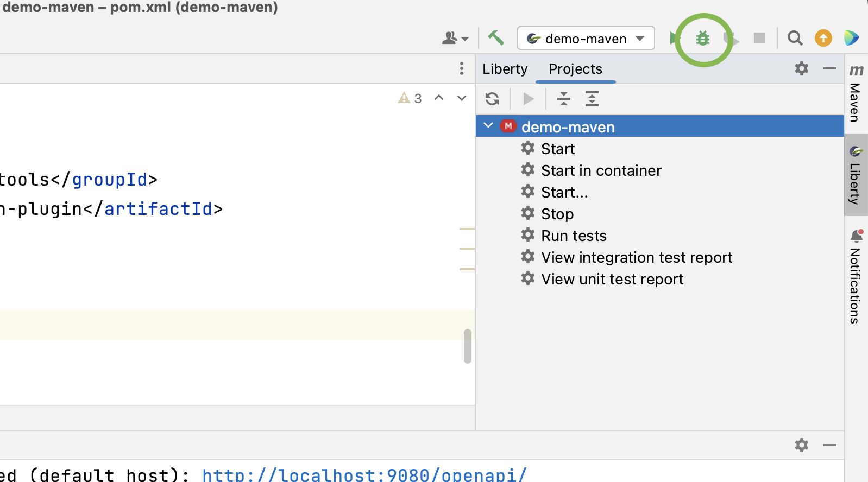Click the orange IDE update arrow icon
868x482 pixels.
pos(823,38)
